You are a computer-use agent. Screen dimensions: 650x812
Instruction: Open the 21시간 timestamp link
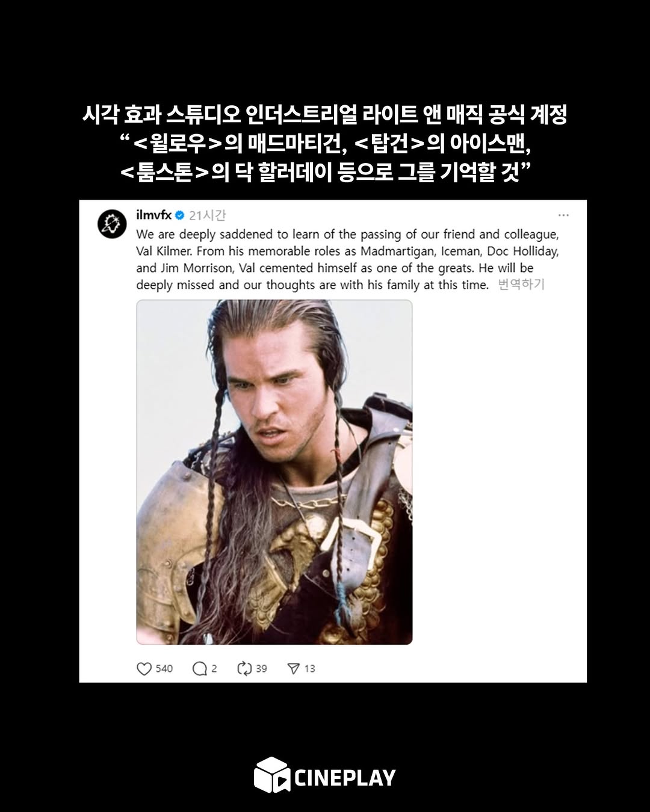pyautogui.click(x=207, y=215)
